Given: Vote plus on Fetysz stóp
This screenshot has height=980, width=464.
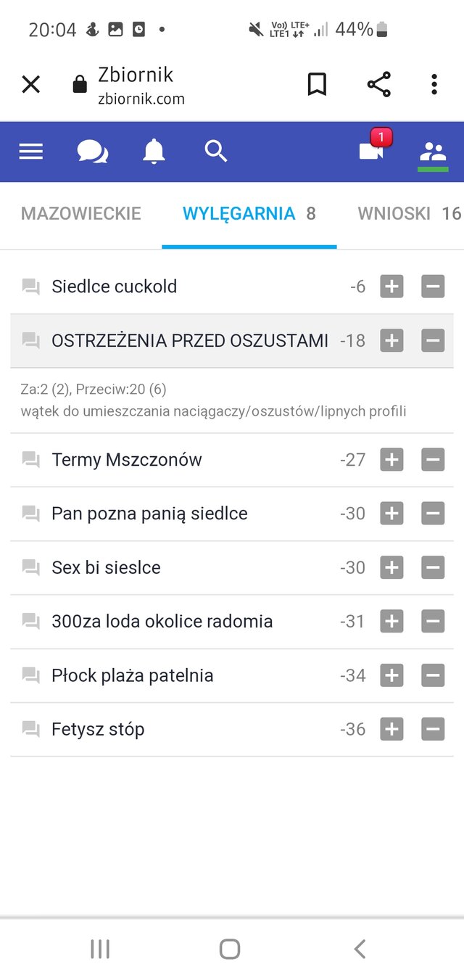Looking at the screenshot, I should [x=391, y=730].
